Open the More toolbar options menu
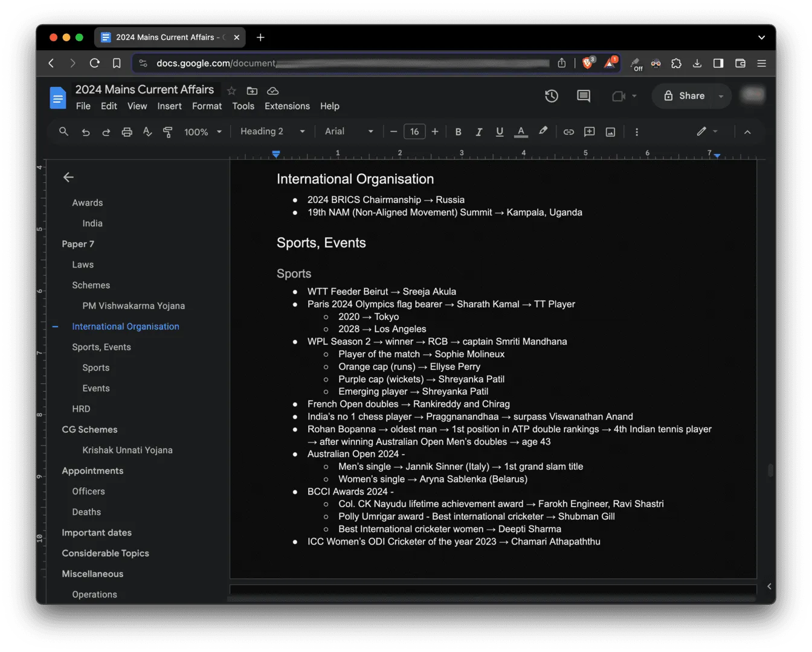812x652 pixels. 637,132
